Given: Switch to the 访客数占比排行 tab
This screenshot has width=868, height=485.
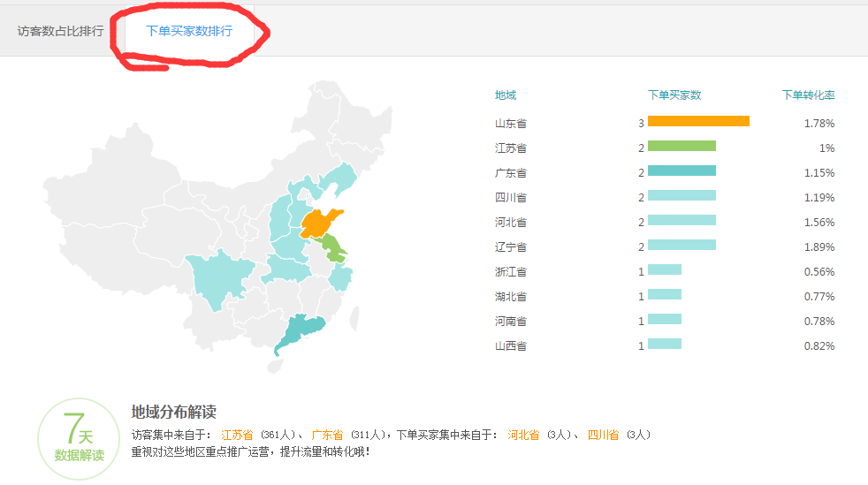Looking at the screenshot, I should click(60, 31).
